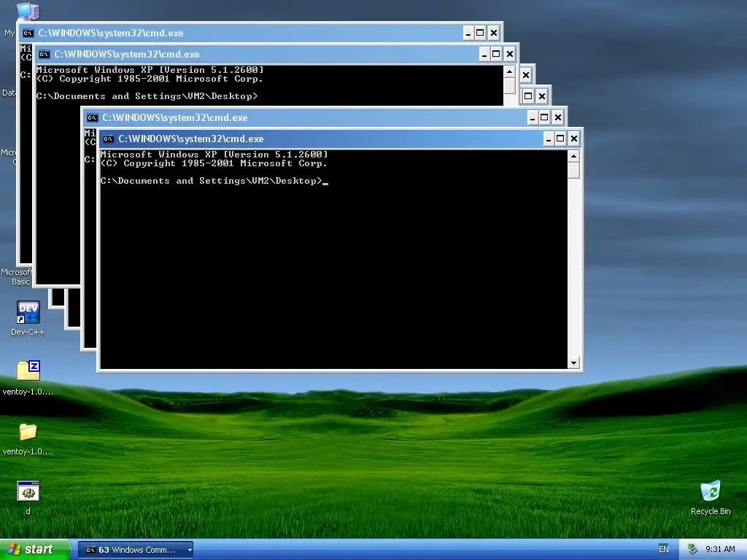Select the My Computer desktop icon

pos(28,10)
